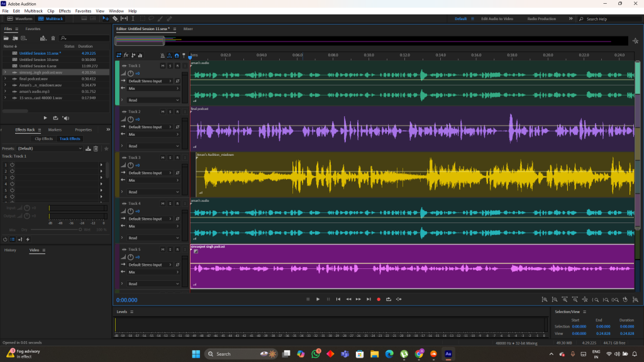Image resolution: width=644 pixels, height=362 pixels.
Task: Open Track 1 Default Stereo Input dropdown
Action: [150, 81]
